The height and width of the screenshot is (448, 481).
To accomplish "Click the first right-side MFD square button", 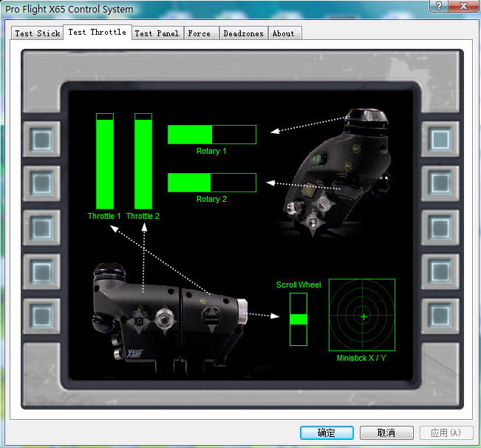I will pyautogui.click(x=440, y=139).
